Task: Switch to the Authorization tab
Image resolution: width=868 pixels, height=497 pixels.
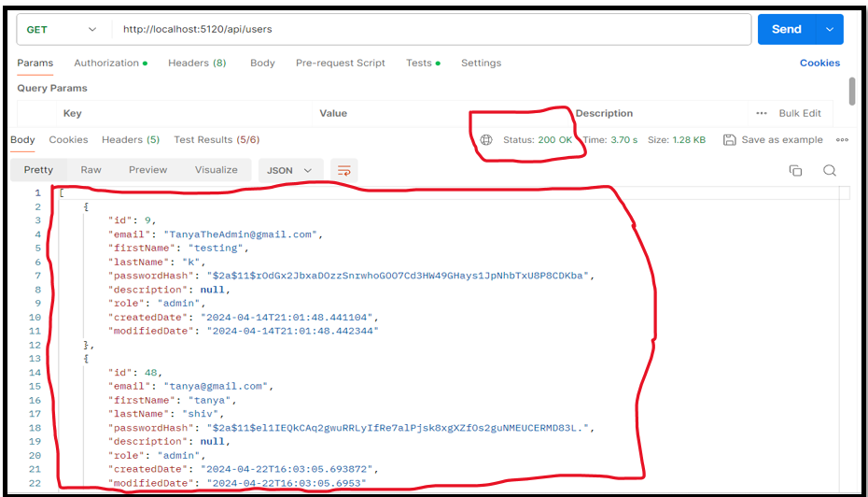Action: (110, 64)
